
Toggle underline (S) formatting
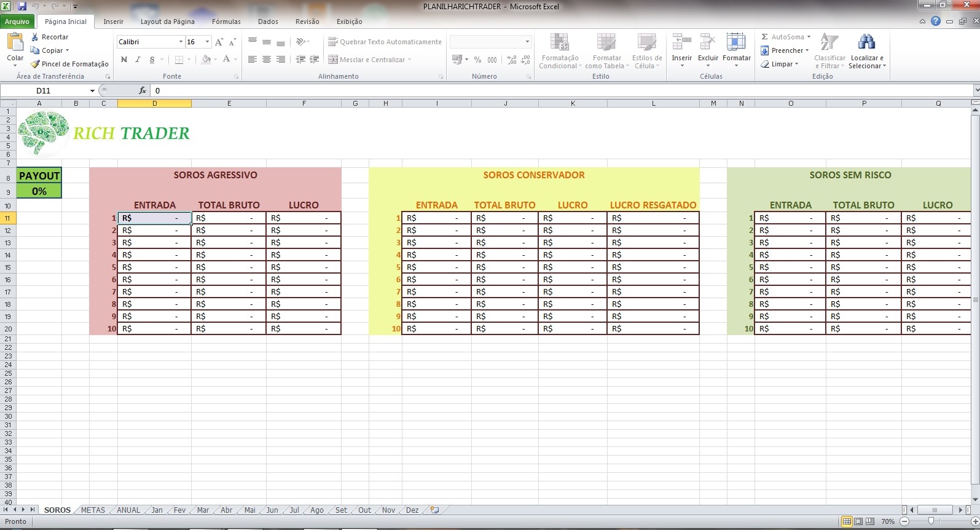pyautogui.click(x=152, y=60)
